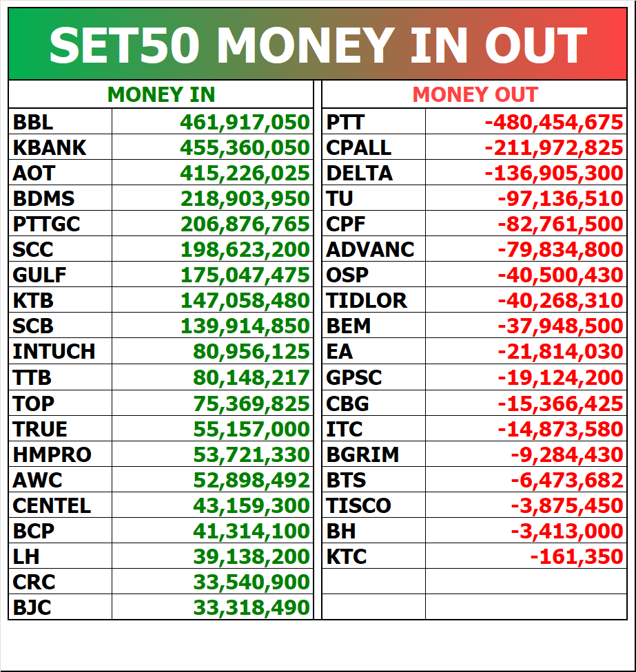The width and height of the screenshot is (636, 672).
Task: Click the SET50 MONEY IN OUT title banner
Action: coord(318,43)
